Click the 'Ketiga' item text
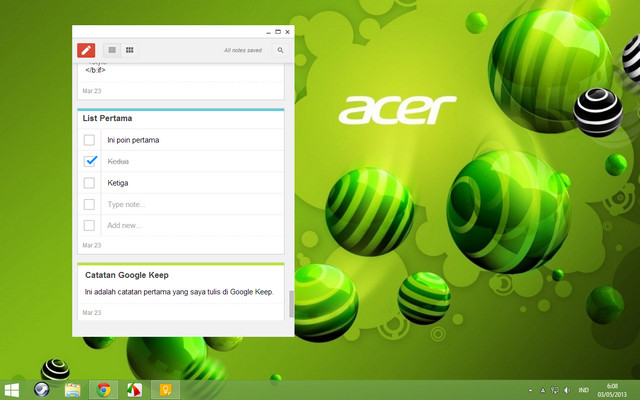This screenshot has height=400, width=640. [118, 183]
